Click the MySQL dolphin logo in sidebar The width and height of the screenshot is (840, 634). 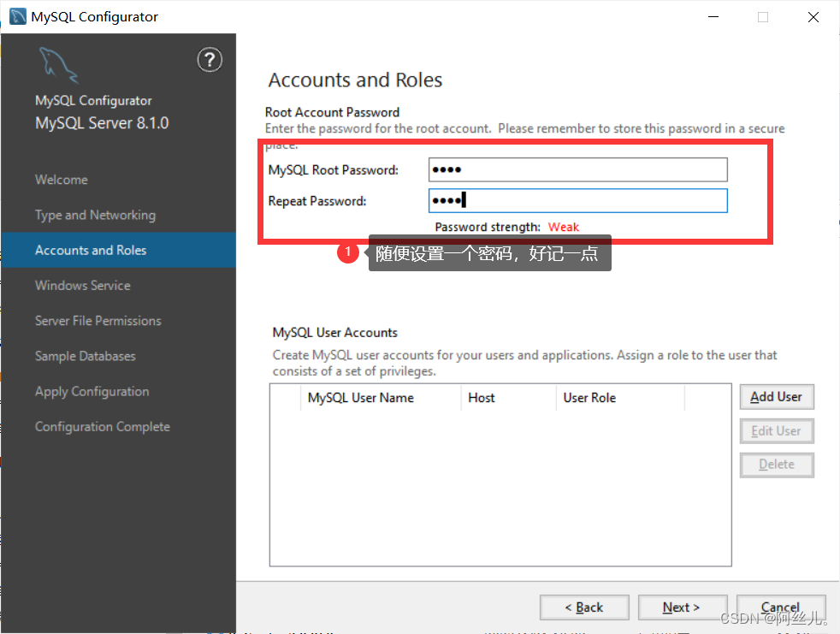tap(58, 65)
